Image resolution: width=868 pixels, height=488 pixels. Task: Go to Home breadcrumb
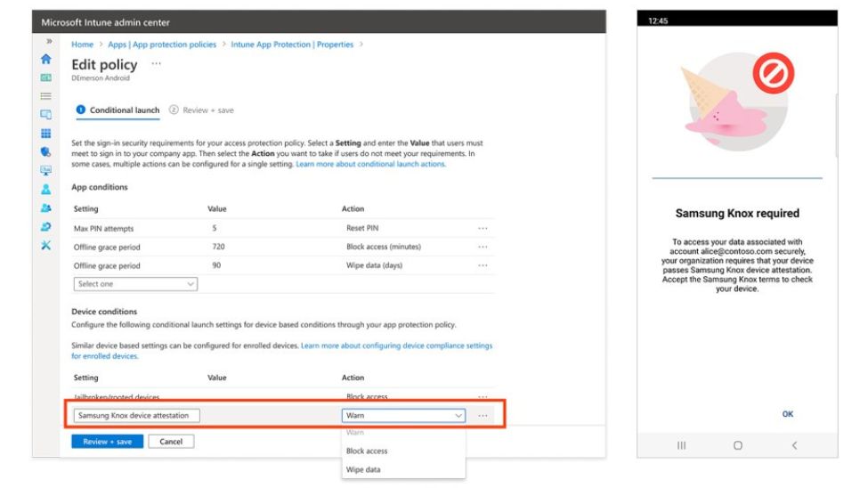coord(82,45)
